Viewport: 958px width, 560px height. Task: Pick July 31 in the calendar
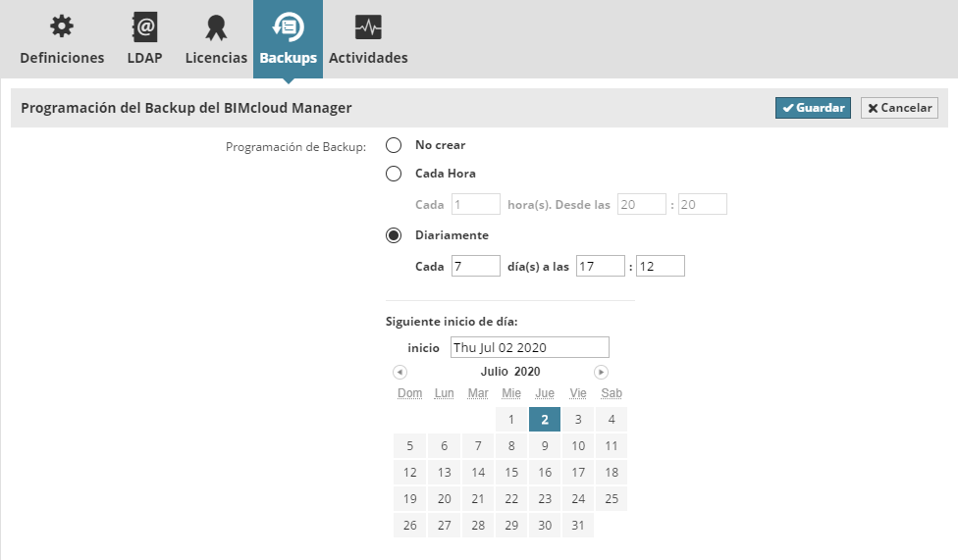pyautogui.click(x=578, y=526)
